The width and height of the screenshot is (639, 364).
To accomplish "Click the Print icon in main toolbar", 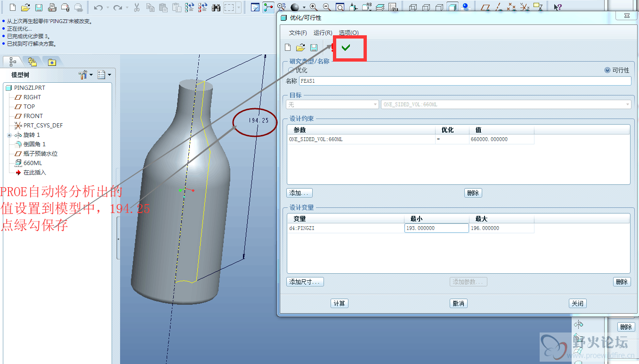I will [52, 8].
